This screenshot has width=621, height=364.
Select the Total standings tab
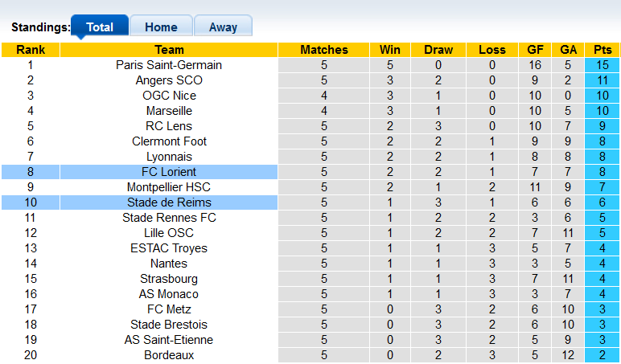tap(100, 27)
